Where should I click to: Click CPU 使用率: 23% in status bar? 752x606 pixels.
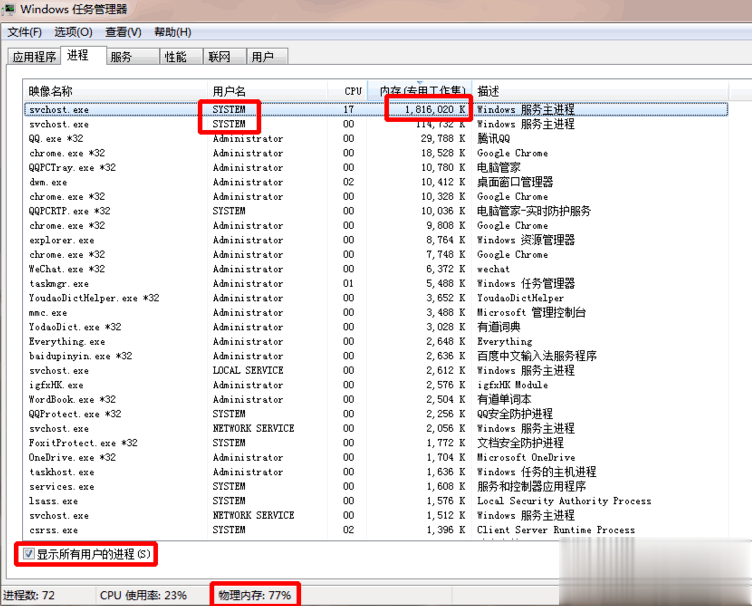tap(143, 595)
